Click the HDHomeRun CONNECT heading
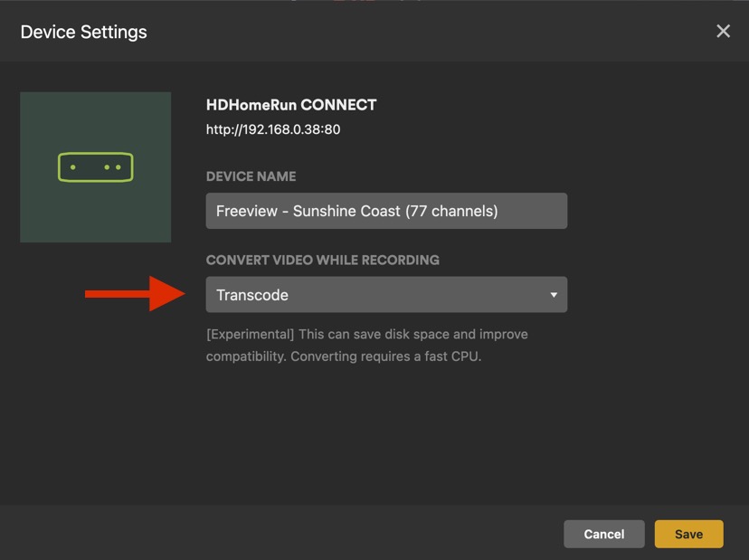The height and width of the screenshot is (560, 749). click(291, 105)
